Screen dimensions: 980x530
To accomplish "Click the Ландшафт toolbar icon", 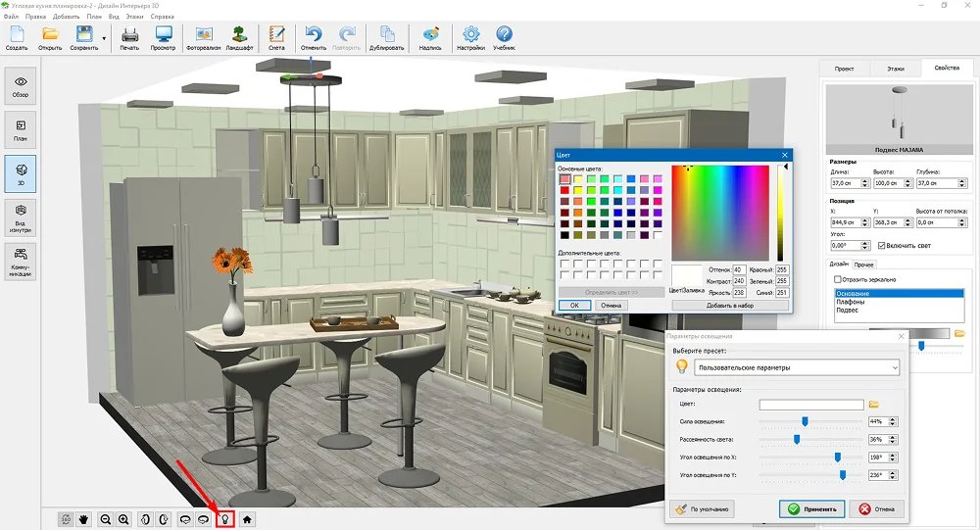I will click(x=239, y=37).
